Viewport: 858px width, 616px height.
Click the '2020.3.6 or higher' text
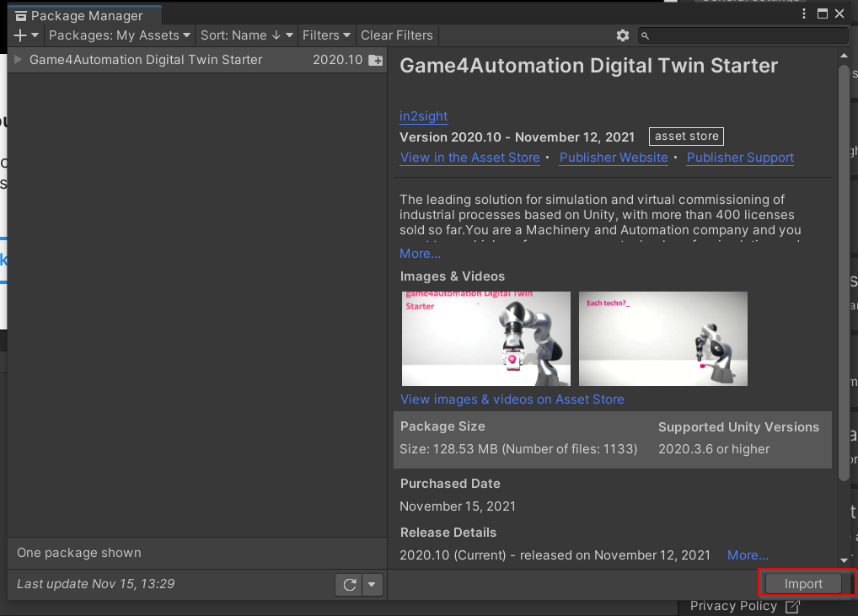coord(714,449)
